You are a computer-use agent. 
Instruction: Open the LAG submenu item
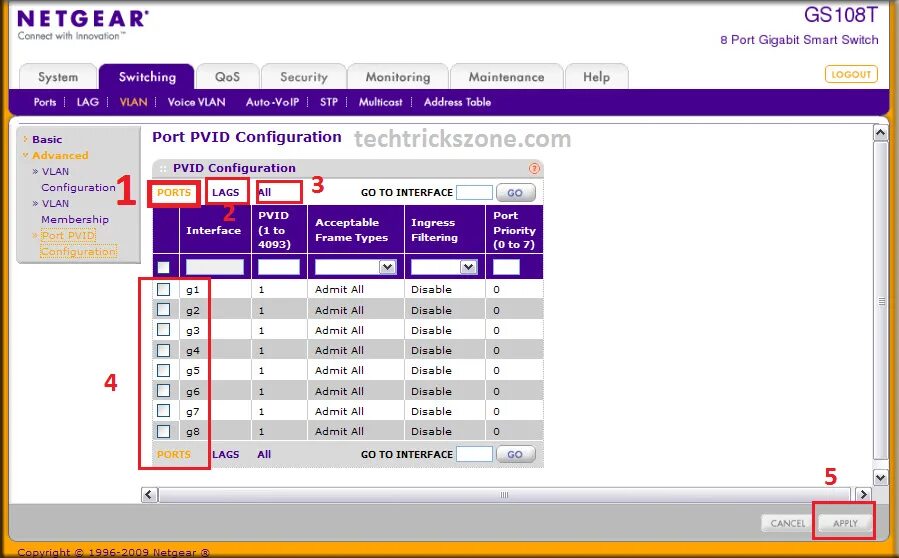[x=87, y=102]
